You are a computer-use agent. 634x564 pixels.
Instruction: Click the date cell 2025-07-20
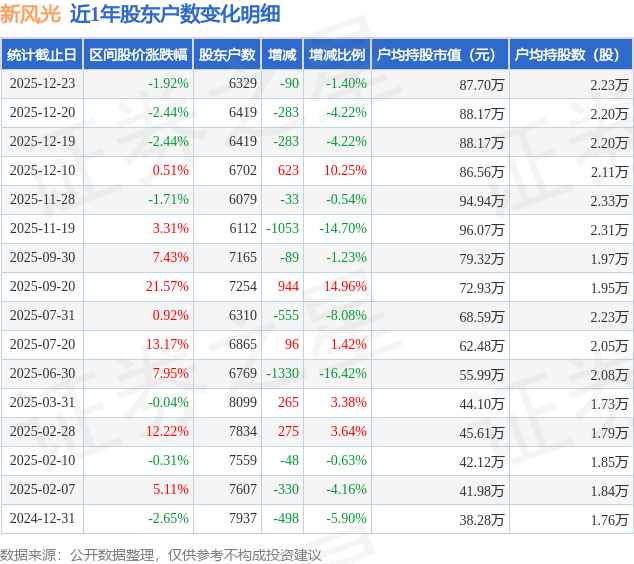click(42, 344)
